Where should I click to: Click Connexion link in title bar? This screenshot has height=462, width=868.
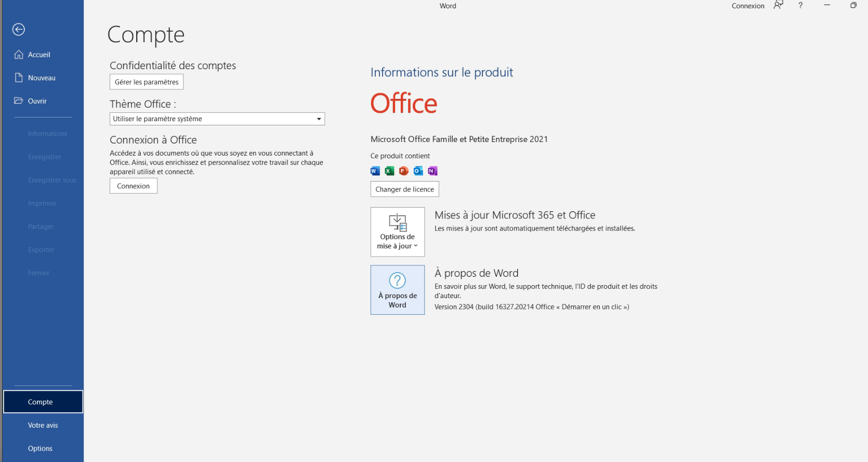tap(748, 6)
